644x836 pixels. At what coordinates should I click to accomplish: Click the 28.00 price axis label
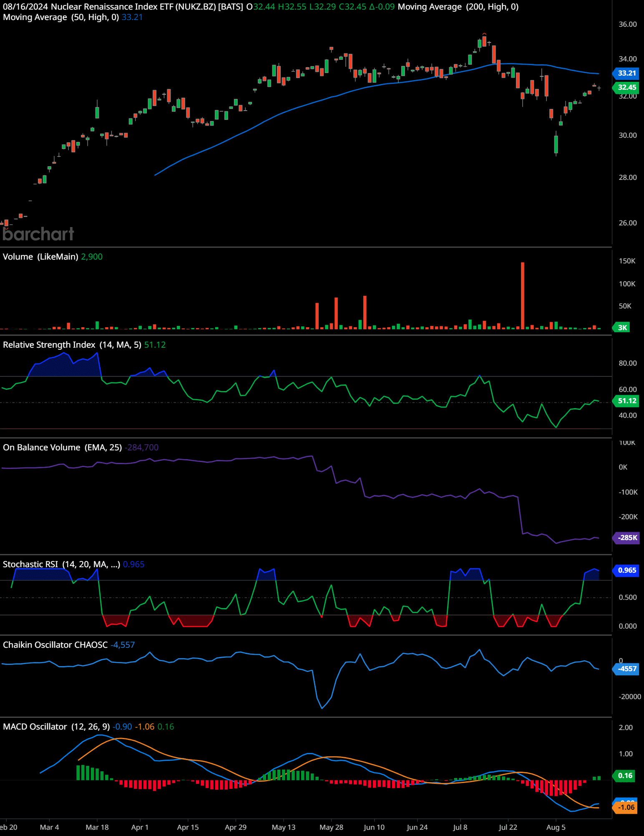(628, 177)
